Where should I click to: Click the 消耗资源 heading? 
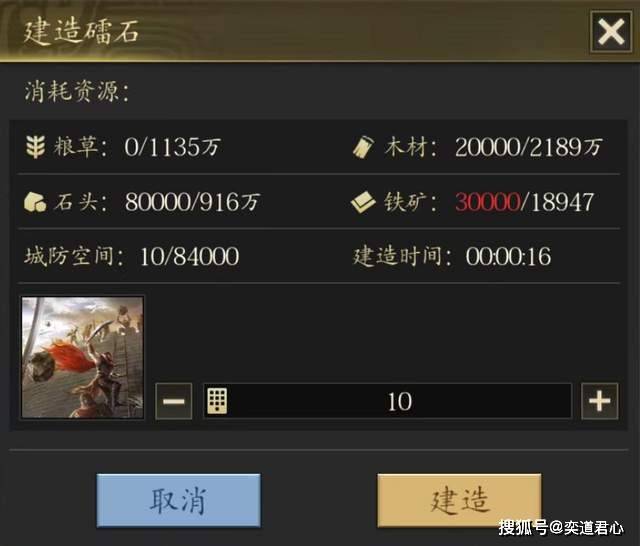(77, 91)
